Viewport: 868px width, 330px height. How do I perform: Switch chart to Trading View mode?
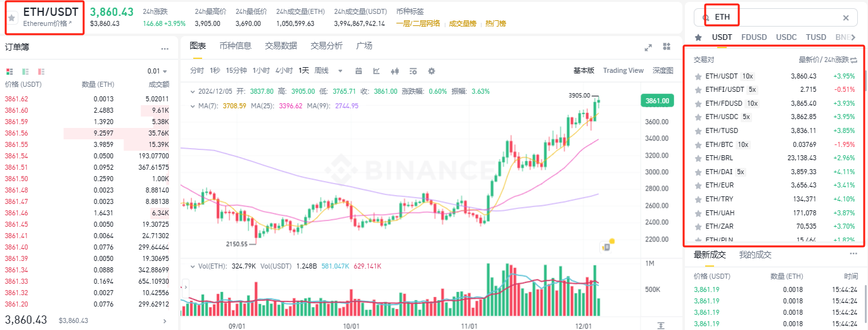pyautogui.click(x=623, y=70)
